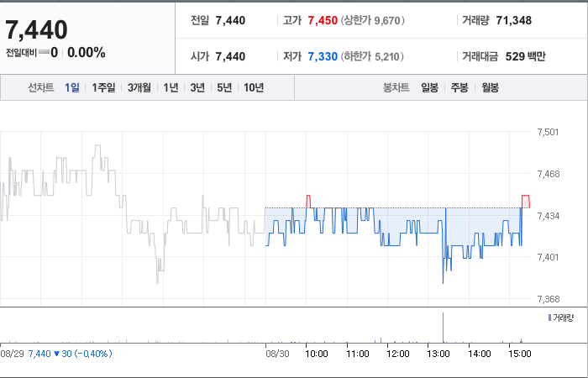Click the 7,368 y-axis label
The image size is (588, 378).
pos(549,299)
